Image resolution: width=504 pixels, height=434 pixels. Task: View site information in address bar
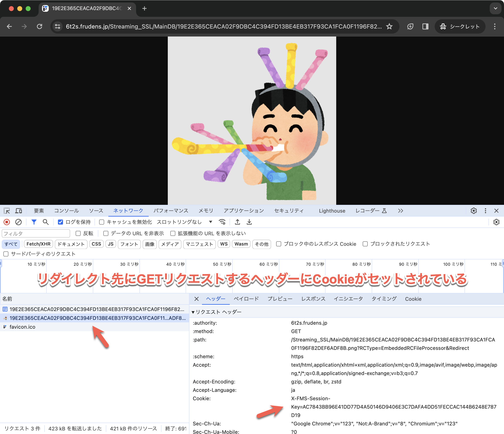[x=58, y=26]
